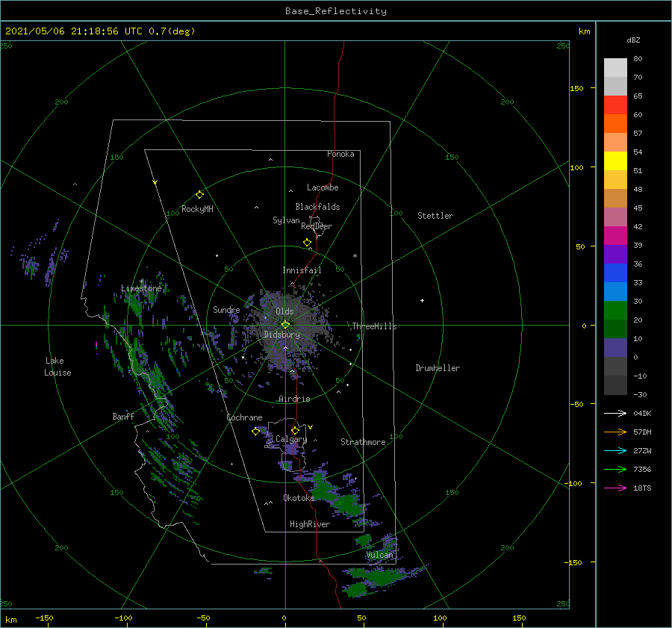Click the magenta 39-42 dBZ color swatch

click(x=615, y=235)
